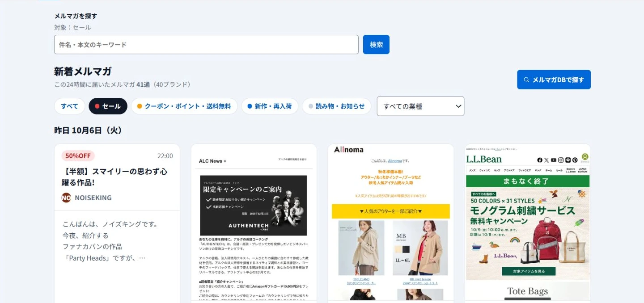644x303 pixels.
Task: Select the すべて filter tab
Action: [70, 106]
